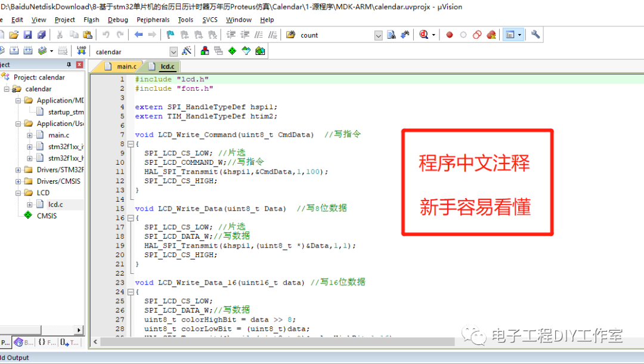The height and width of the screenshot is (364, 644).
Task: Start the debug session icon
Action: (424, 35)
